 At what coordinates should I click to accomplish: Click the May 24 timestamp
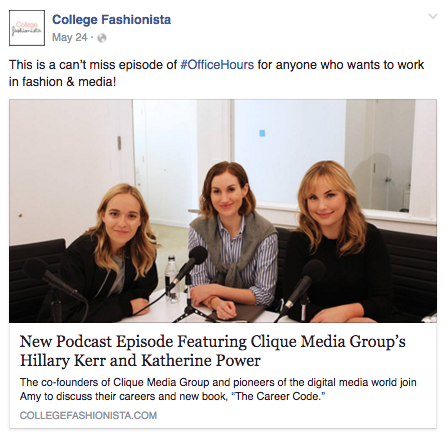tap(70, 37)
